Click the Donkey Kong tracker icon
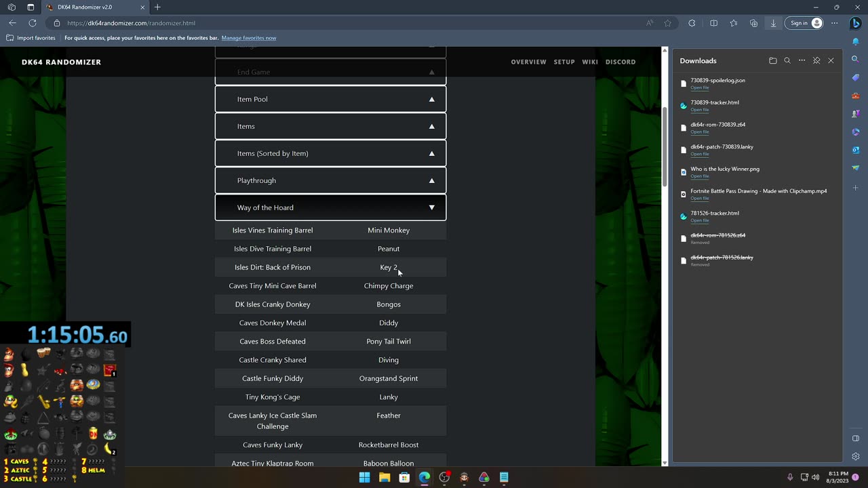Image resolution: width=868 pixels, height=488 pixels. click(9, 354)
